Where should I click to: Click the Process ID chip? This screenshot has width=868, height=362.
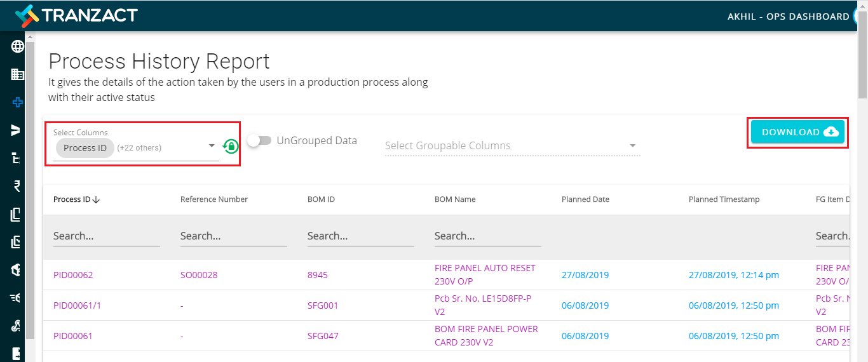point(85,148)
